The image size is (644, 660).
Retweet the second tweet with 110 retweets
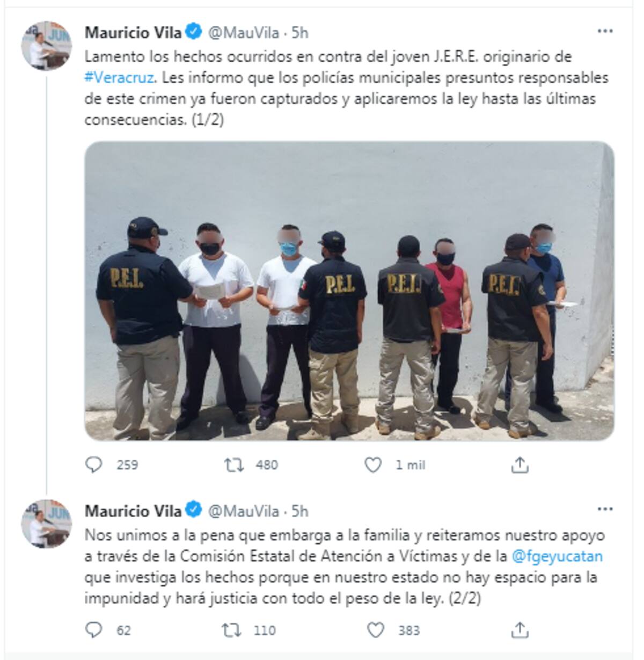(x=232, y=629)
